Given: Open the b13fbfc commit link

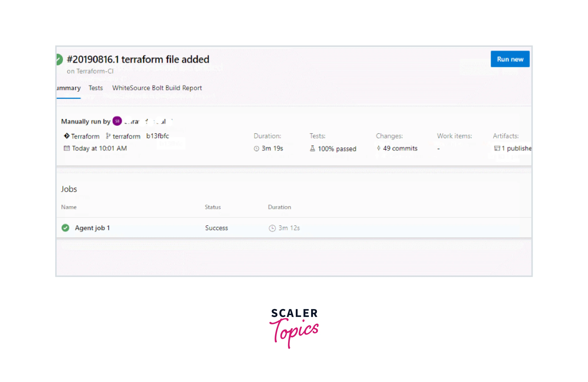Looking at the screenshot, I should click(x=157, y=136).
